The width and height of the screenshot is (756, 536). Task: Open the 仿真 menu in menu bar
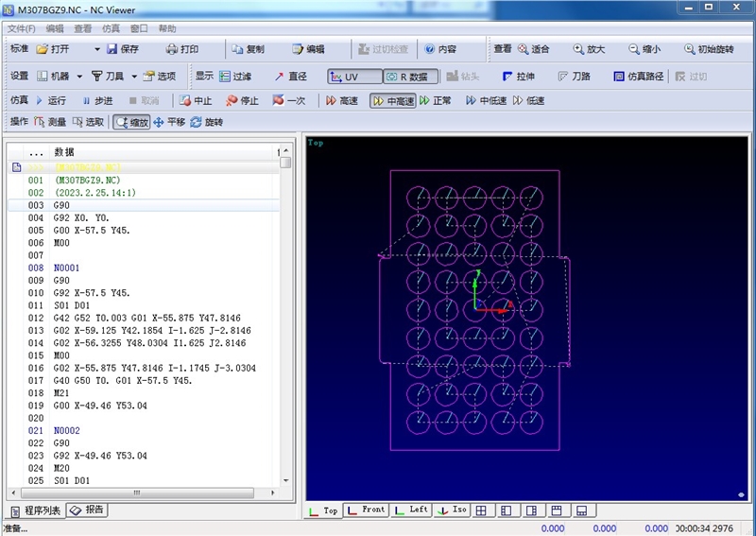click(x=111, y=29)
